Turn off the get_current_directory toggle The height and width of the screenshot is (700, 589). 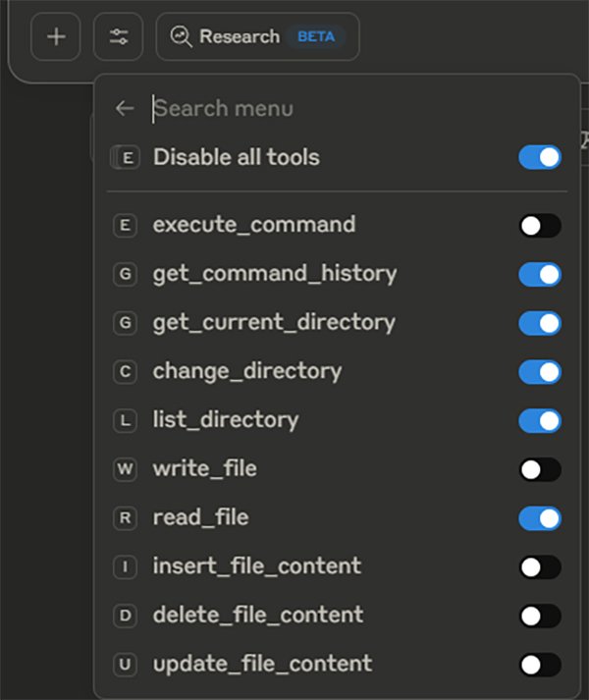540,323
